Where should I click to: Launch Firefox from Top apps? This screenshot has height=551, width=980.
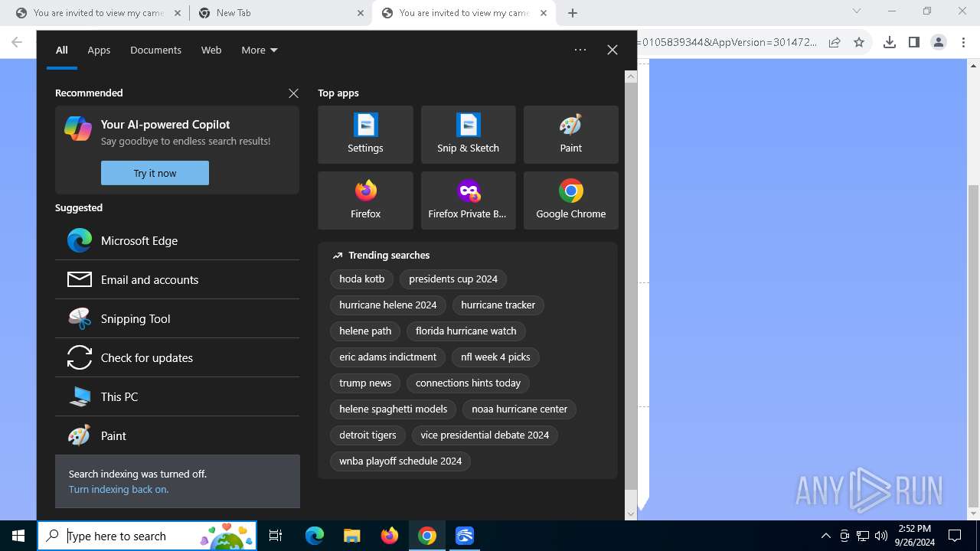(x=365, y=201)
